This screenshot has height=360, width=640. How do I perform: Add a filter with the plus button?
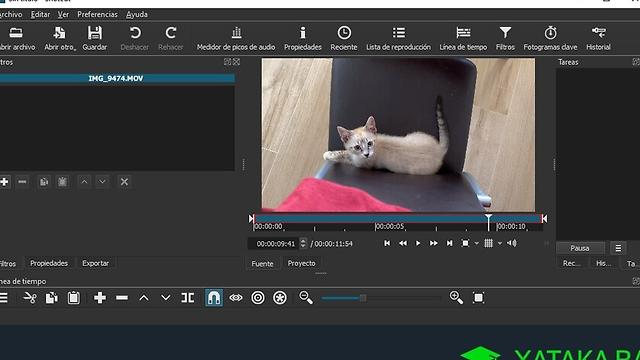click(x=4, y=182)
